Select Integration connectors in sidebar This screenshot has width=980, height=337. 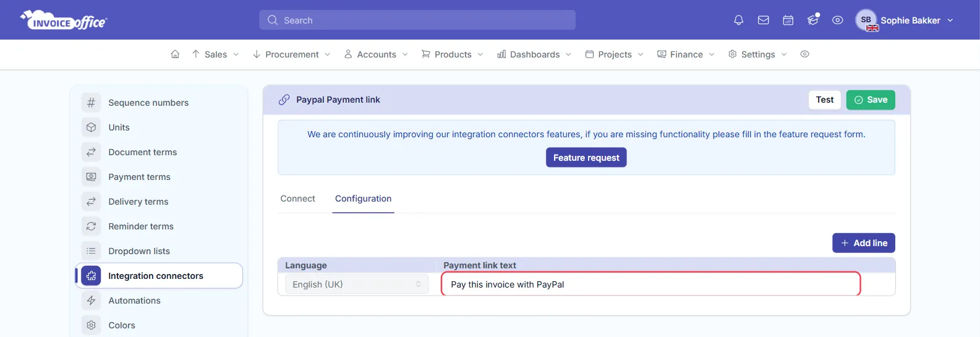(x=160, y=276)
